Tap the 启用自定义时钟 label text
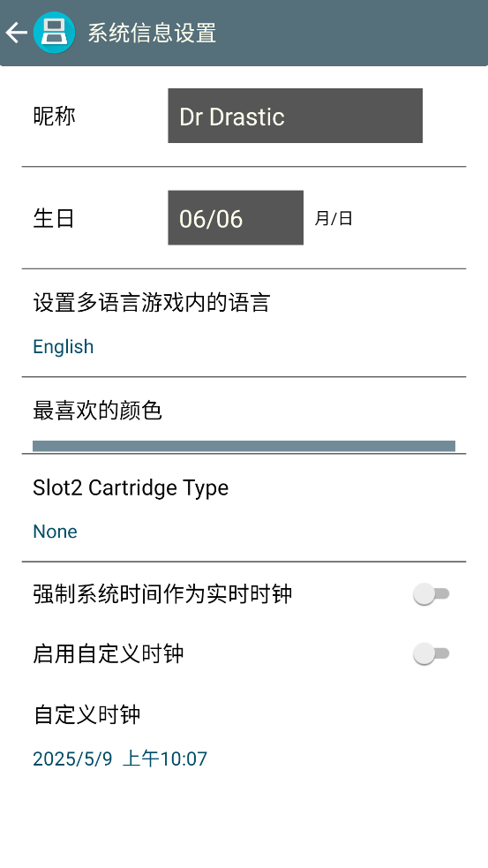Viewport: 488px width, 868px height. 109,653
